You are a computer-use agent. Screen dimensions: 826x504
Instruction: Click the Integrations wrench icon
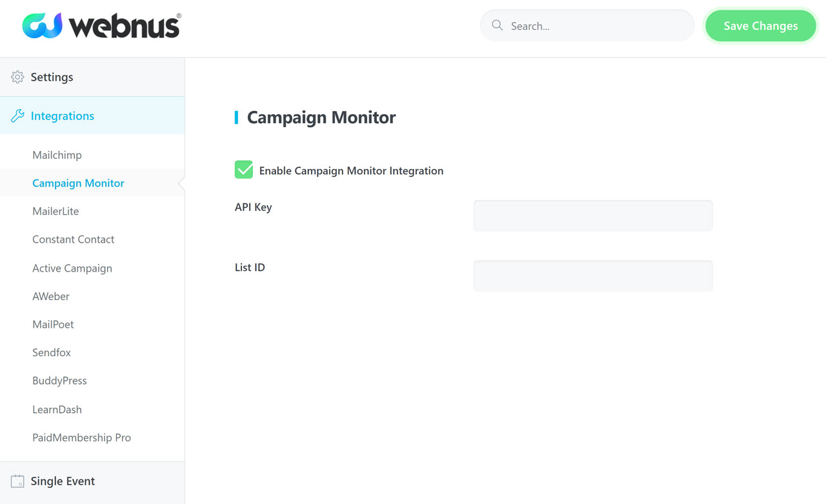(17, 116)
